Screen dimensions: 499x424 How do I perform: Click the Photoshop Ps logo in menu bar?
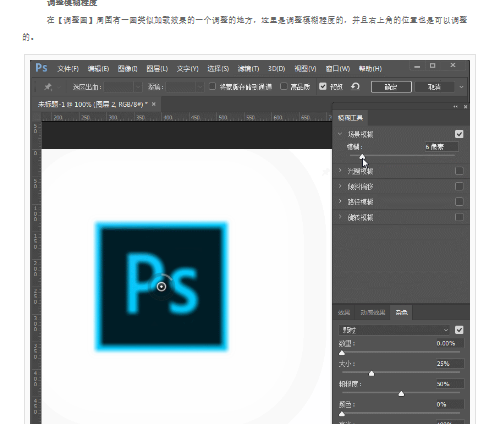(x=41, y=68)
